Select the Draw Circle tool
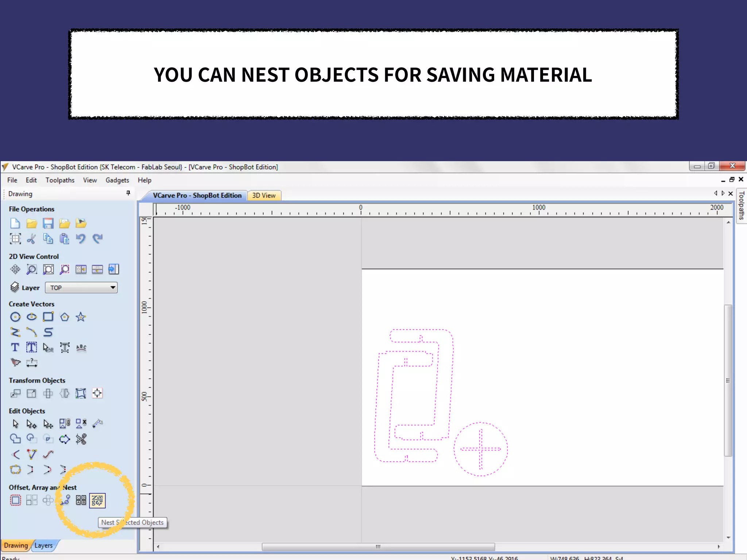 point(15,317)
